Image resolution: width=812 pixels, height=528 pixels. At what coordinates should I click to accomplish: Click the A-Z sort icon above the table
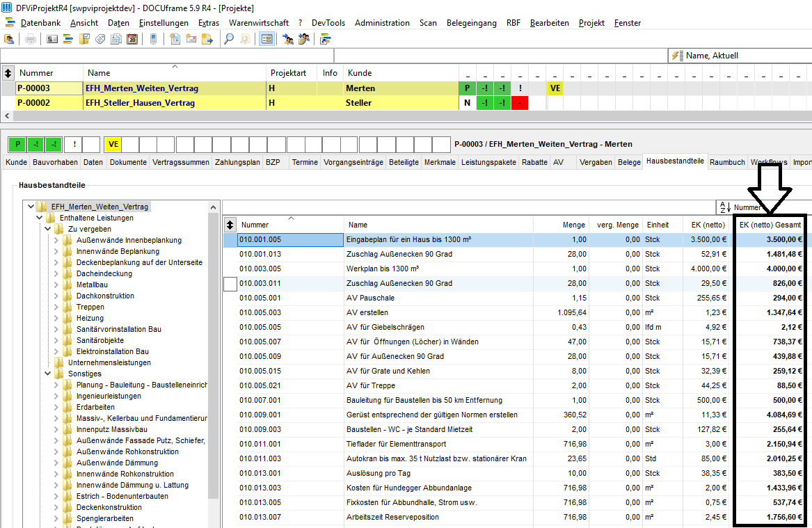point(725,207)
